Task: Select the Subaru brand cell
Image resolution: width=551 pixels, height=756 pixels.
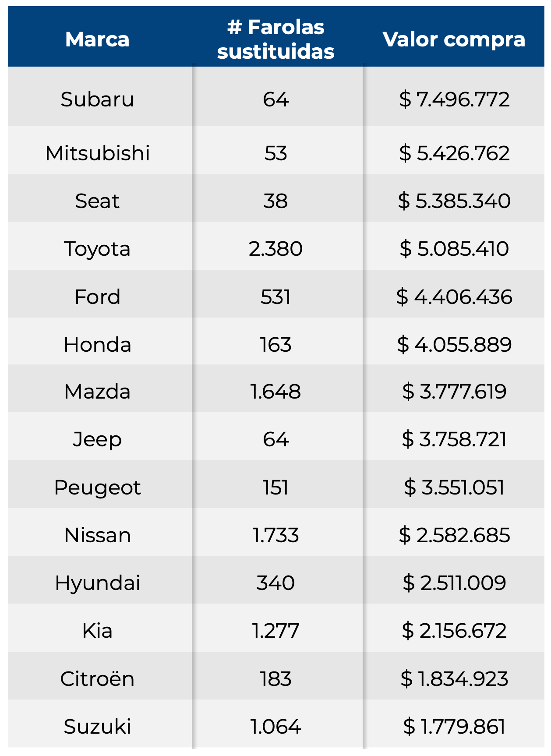Action: [97, 99]
